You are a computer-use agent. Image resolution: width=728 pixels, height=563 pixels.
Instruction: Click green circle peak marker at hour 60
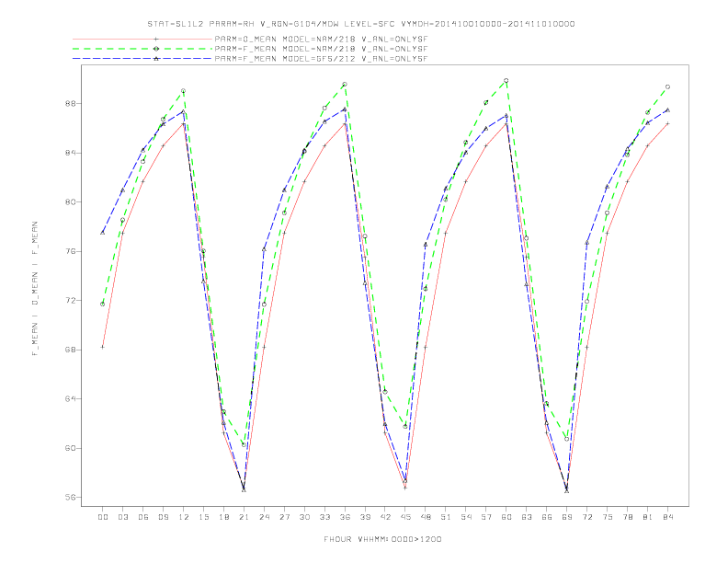point(506,81)
